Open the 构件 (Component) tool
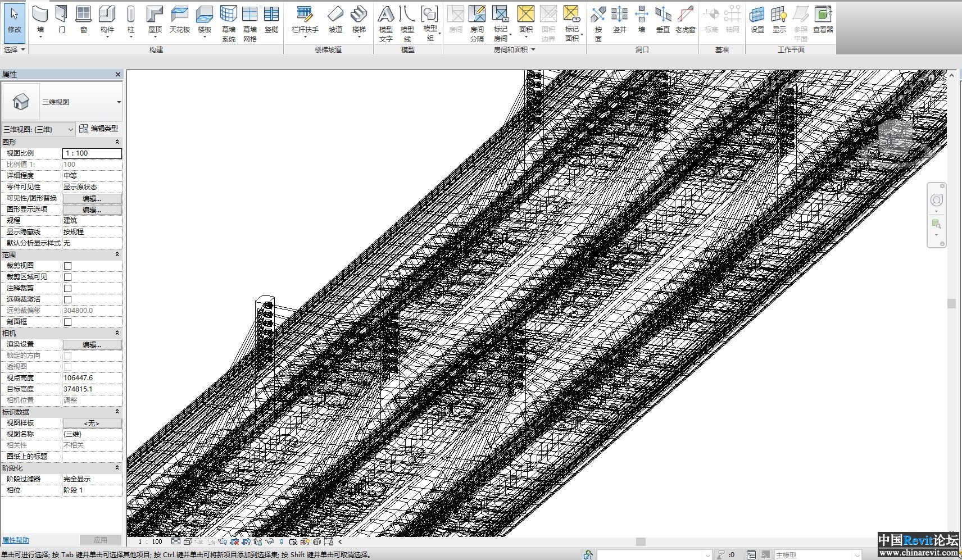 (107, 21)
